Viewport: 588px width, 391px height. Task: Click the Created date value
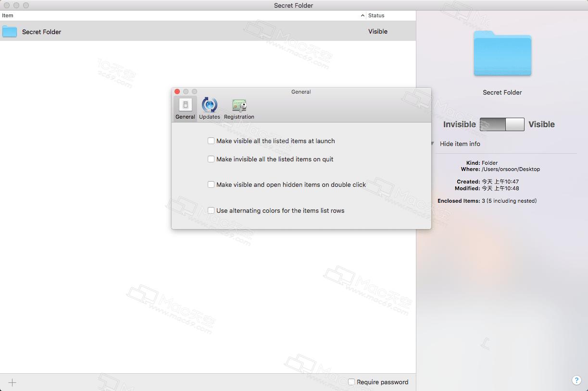pyautogui.click(x=500, y=182)
